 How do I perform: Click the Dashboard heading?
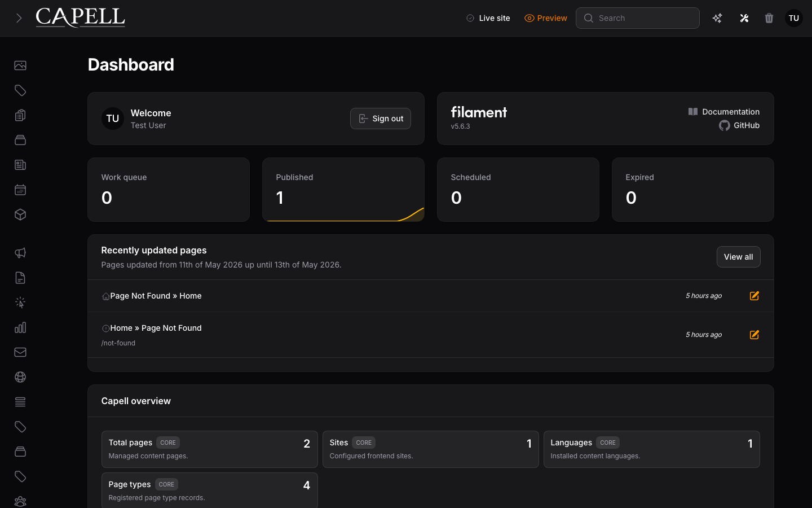pyautogui.click(x=131, y=65)
